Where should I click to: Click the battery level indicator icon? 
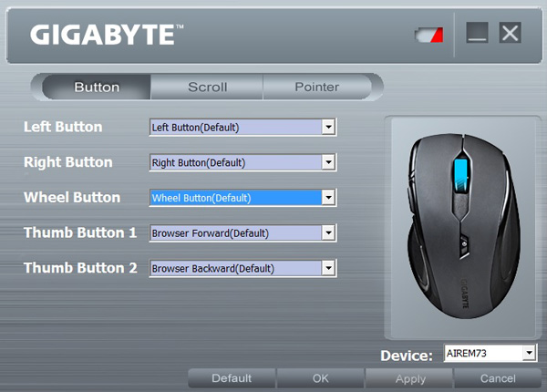click(x=428, y=36)
